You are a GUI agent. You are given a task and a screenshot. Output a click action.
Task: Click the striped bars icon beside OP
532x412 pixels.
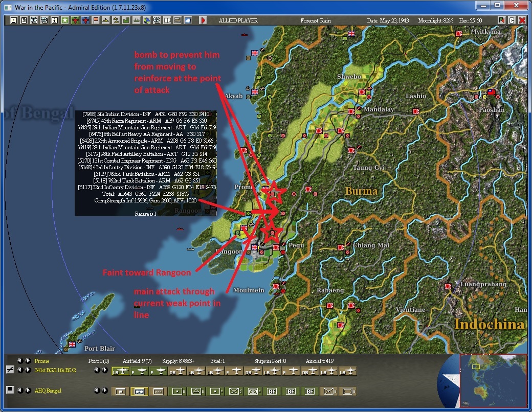click(x=178, y=20)
